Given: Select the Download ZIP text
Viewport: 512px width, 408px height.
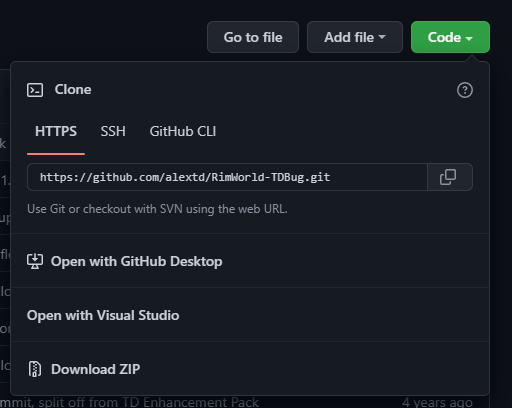Looking at the screenshot, I should (96, 369).
